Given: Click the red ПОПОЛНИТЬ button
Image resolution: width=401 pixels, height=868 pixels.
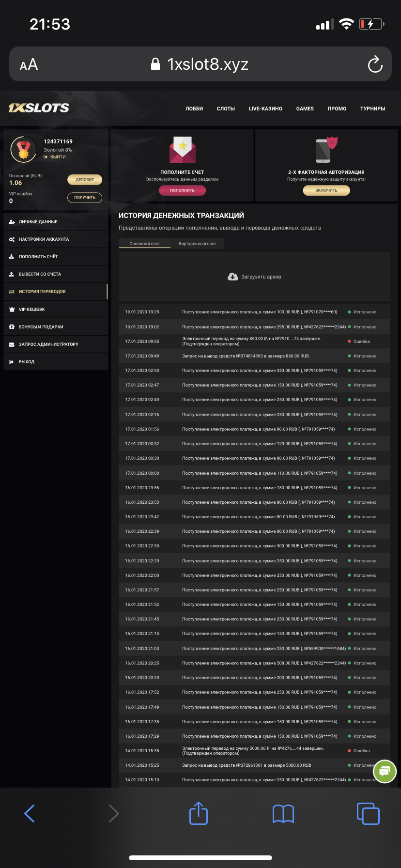Looking at the screenshot, I should coord(182,190).
